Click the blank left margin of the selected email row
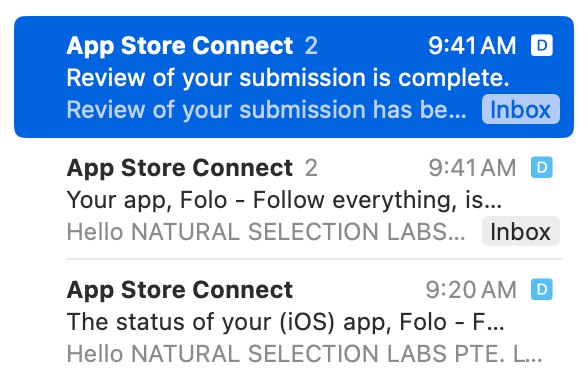 (x=40, y=77)
